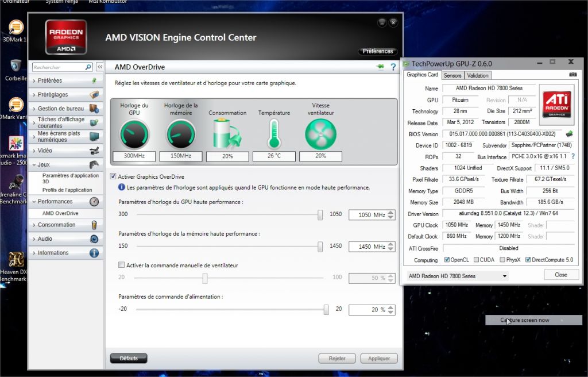Click the green pin icon in AMD OverDrive header

[380, 67]
